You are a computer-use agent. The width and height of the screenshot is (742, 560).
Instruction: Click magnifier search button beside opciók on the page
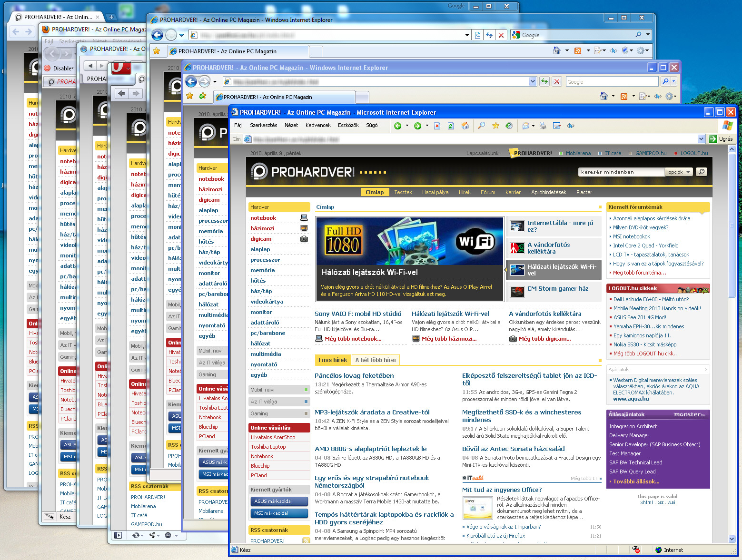tap(702, 172)
